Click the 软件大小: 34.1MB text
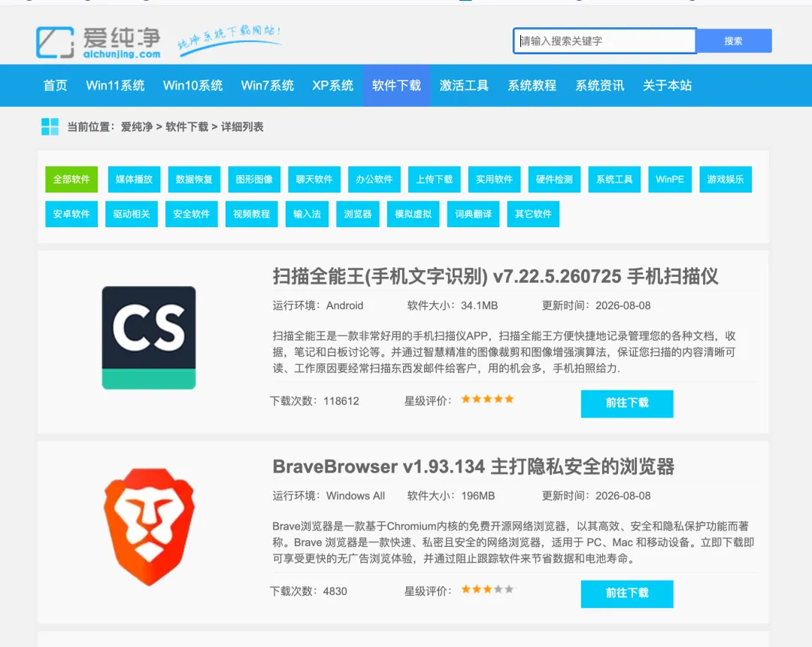Screen dimensions: 812x647 click(453, 305)
